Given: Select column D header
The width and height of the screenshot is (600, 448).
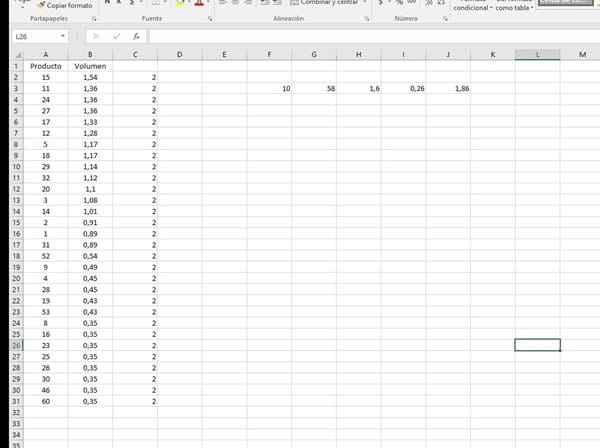Looking at the screenshot, I should (x=179, y=55).
